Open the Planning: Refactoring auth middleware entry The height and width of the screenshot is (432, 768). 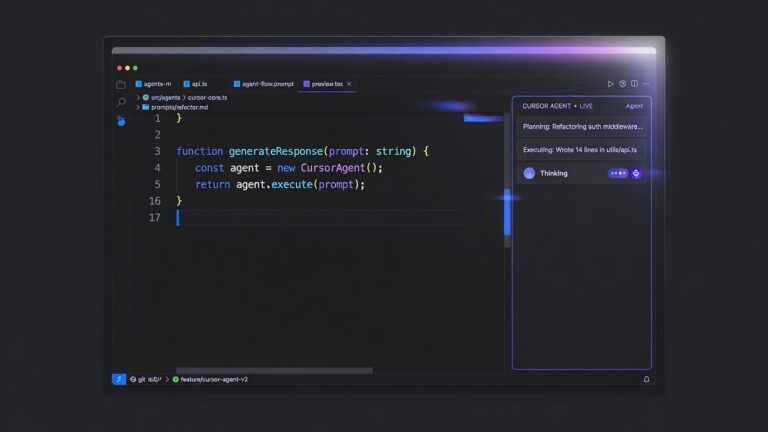(582, 126)
